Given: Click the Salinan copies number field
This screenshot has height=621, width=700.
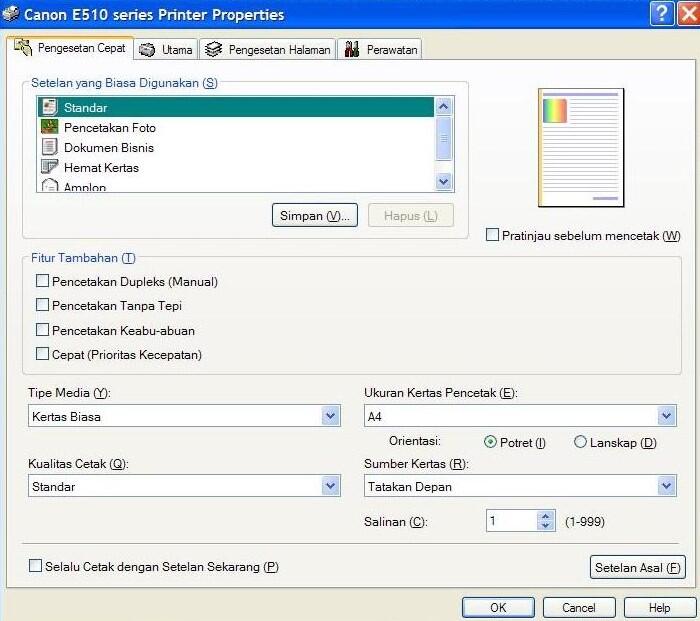Looking at the screenshot, I should (x=512, y=521).
